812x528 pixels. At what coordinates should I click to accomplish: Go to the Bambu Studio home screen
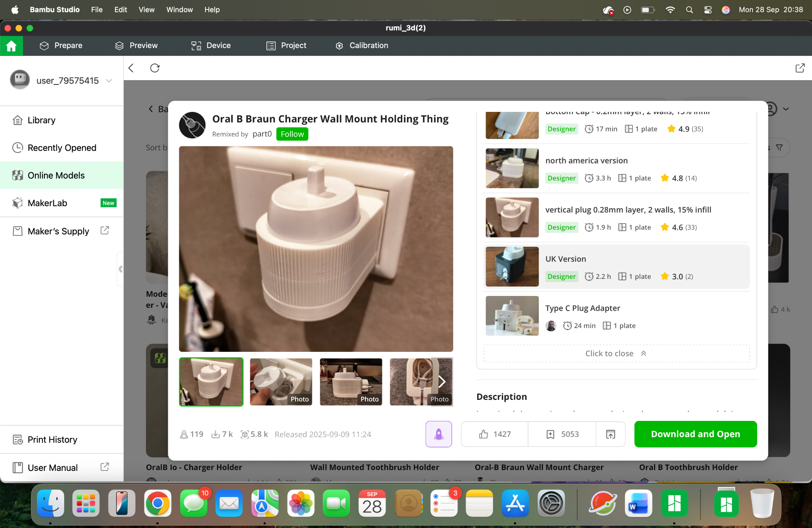pos(12,46)
